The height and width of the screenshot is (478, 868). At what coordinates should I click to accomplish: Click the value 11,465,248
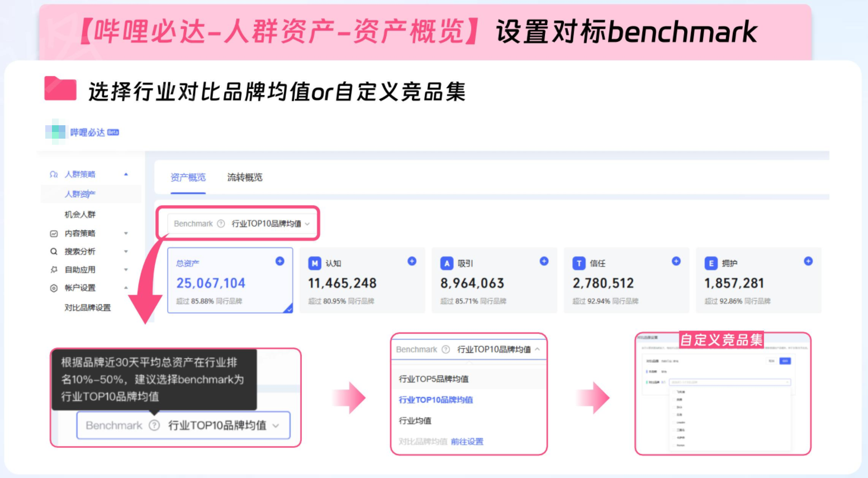(343, 283)
